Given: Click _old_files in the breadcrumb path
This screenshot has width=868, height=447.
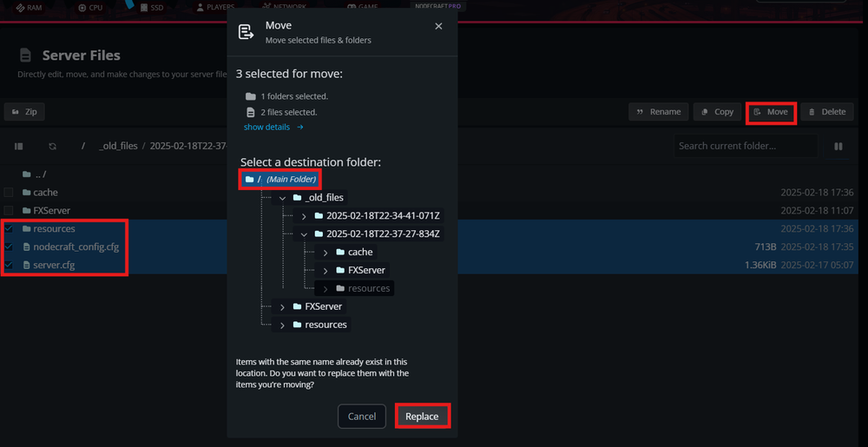Looking at the screenshot, I should point(118,147).
